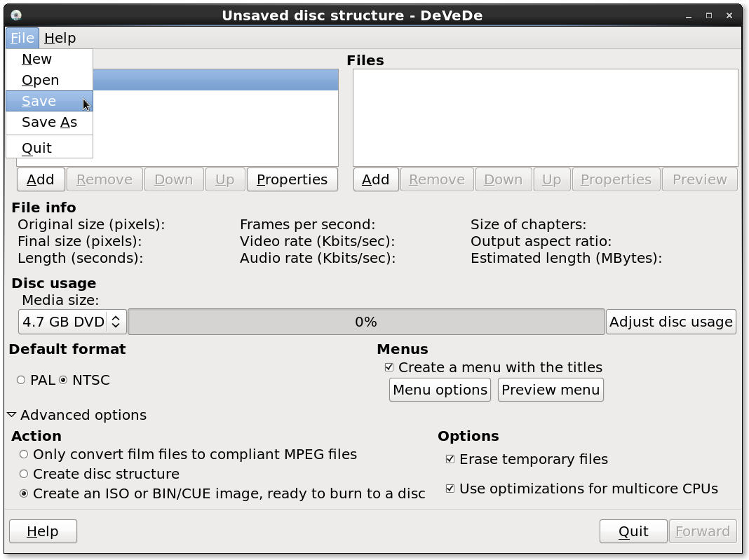Click the DeVeDe disc icon in title bar
Image resolution: width=749 pixels, height=560 pixels.
pyautogui.click(x=15, y=15)
